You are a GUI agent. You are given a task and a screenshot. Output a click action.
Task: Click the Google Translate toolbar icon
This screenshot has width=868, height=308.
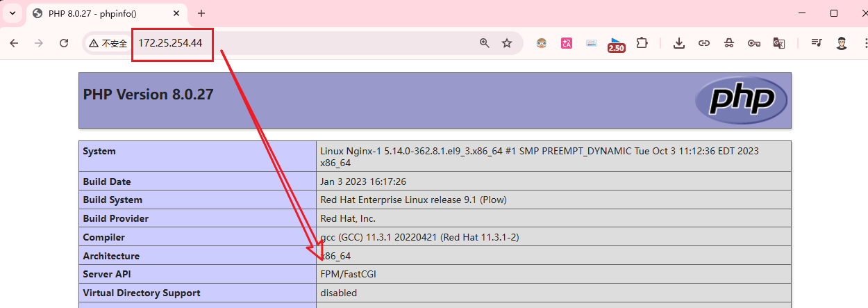[778, 43]
